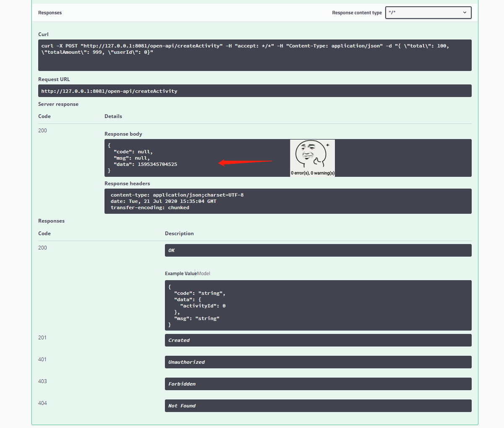Click the curl command text box
This screenshot has height=428, width=504.
[255, 55]
